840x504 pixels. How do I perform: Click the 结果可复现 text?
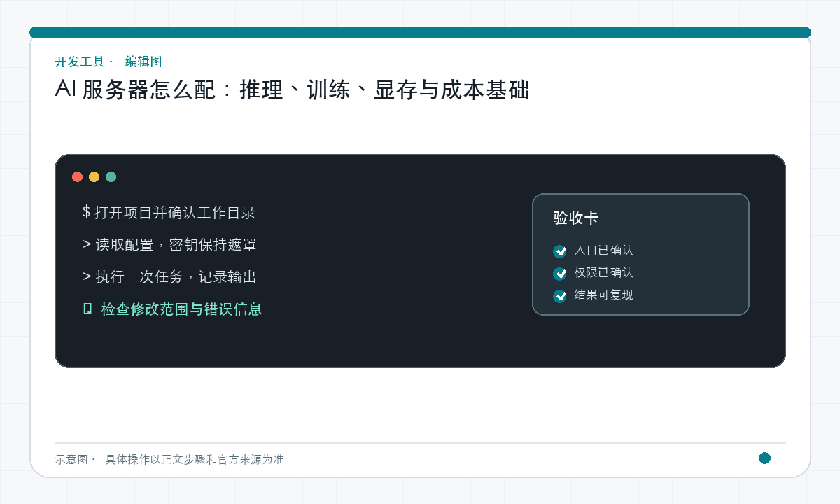(603, 295)
